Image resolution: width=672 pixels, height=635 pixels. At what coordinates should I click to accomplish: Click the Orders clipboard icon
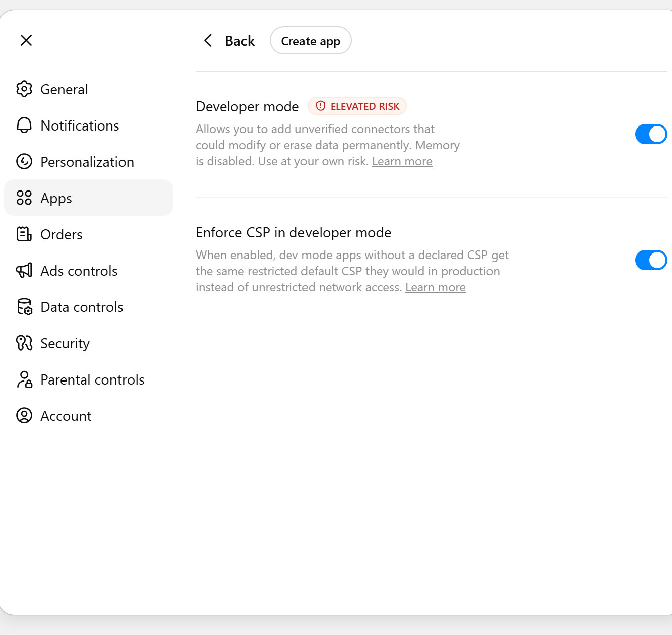tap(24, 234)
